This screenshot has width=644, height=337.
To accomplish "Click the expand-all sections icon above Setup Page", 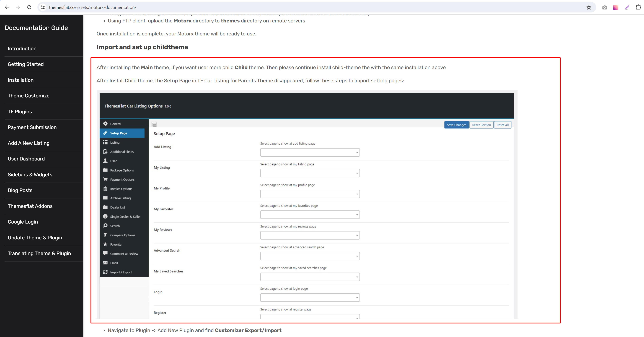I will point(154,125).
